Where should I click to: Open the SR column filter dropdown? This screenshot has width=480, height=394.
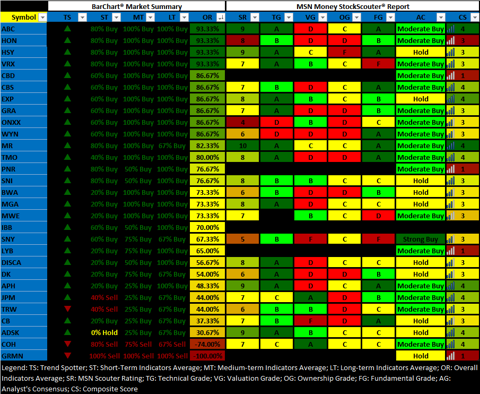[x=255, y=18]
